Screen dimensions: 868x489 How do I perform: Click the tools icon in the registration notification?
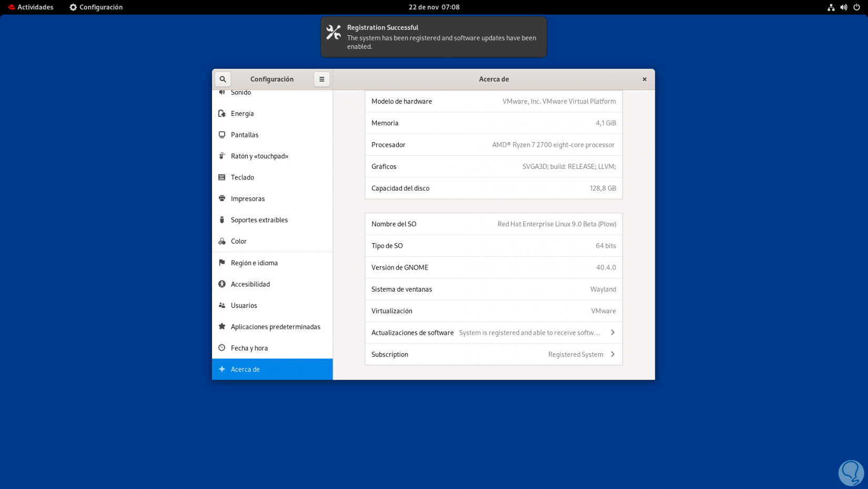point(334,32)
